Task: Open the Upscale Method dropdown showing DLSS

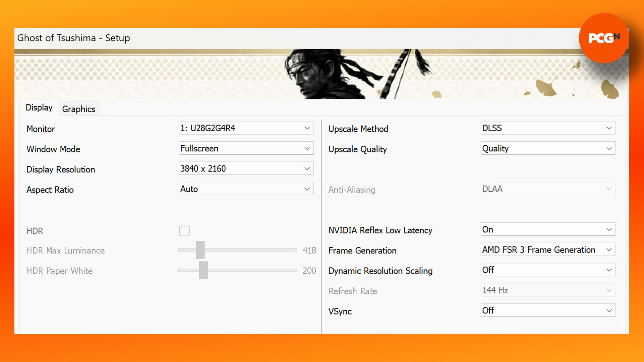Action: click(x=548, y=128)
